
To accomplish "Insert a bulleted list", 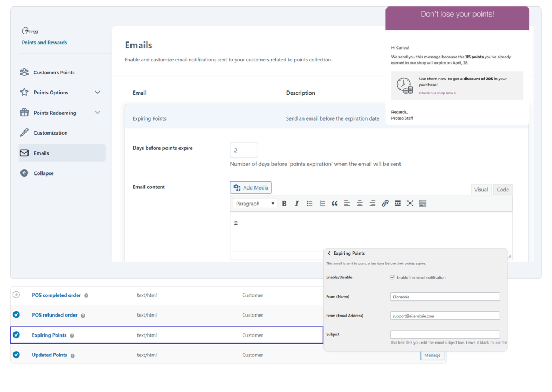I will [309, 204].
